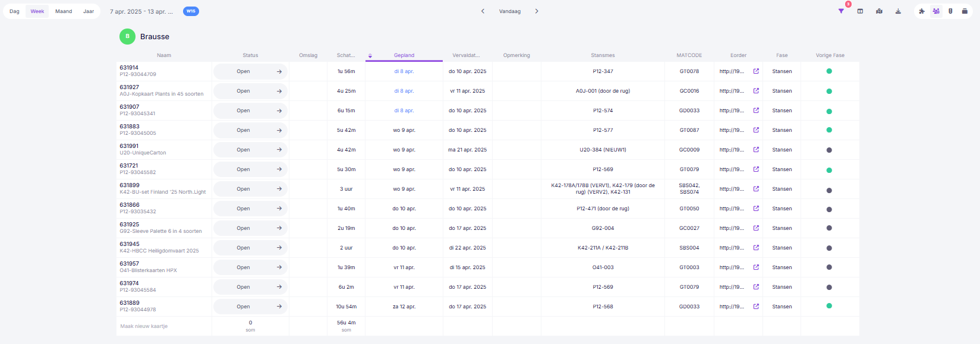Toggle the green Vorige Fase dot for 631927
This screenshot has width=980, height=344.
coord(829,91)
